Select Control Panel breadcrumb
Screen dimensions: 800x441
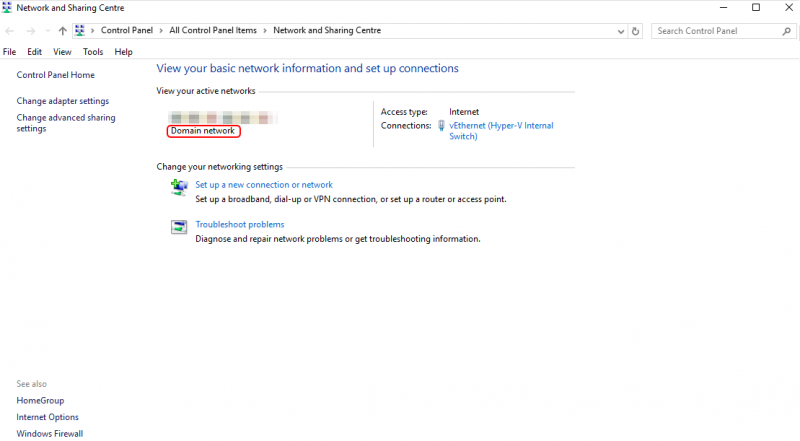127,30
